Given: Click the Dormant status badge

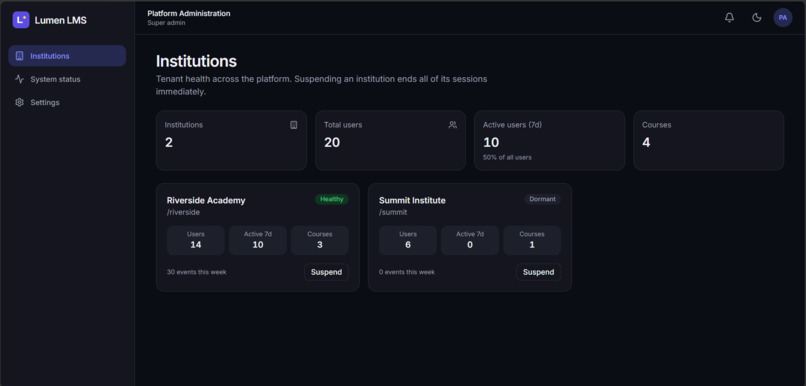Looking at the screenshot, I should [x=542, y=199].
